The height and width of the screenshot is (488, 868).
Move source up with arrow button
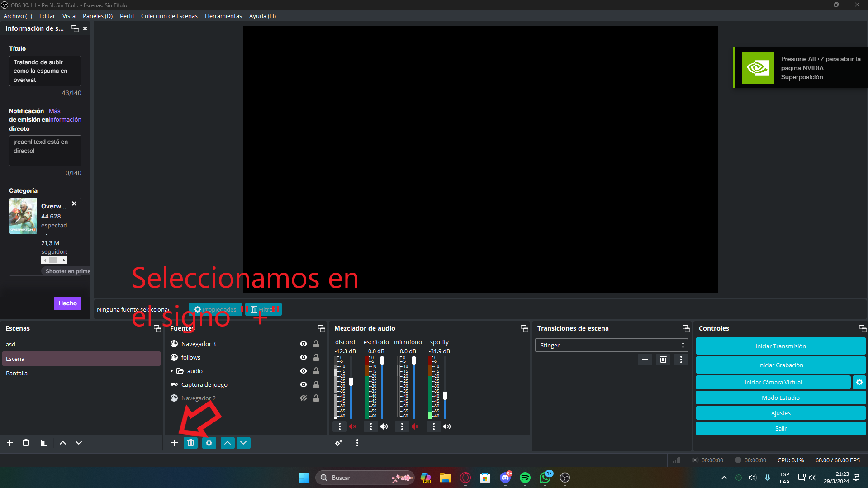(x=228, y=443)
